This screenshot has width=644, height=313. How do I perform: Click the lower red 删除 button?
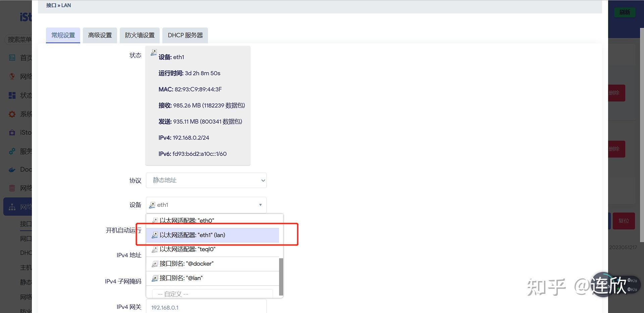pos(616,149)
